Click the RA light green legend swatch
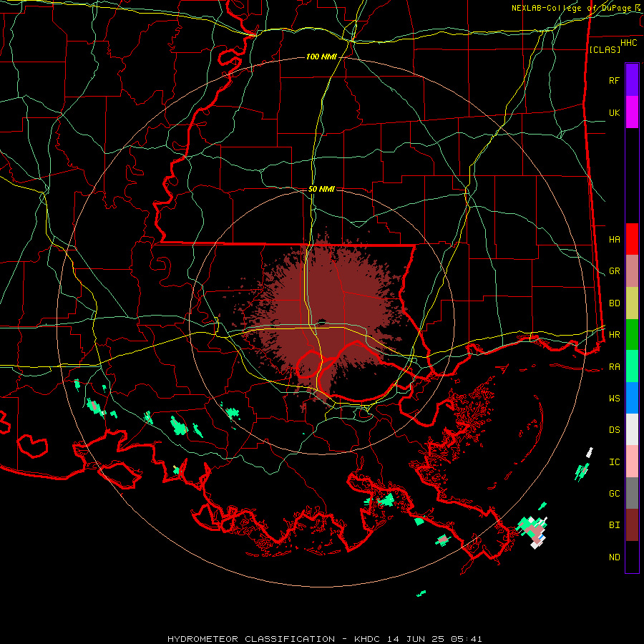 (x=632, y=366)
